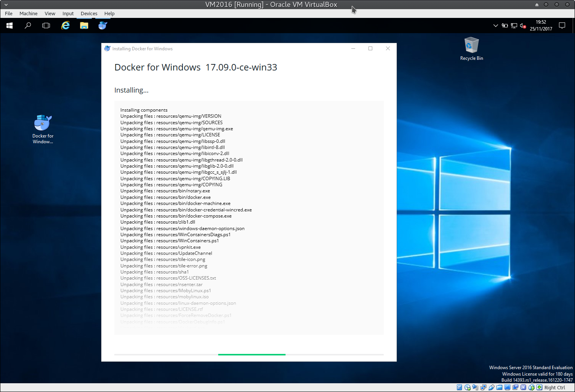Toggle Task View in the taskbar

click(46, 26)
